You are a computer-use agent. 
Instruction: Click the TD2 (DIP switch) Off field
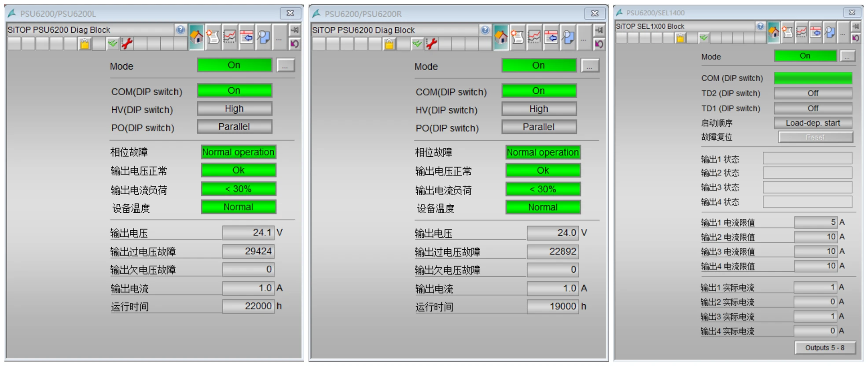(813, 93)
